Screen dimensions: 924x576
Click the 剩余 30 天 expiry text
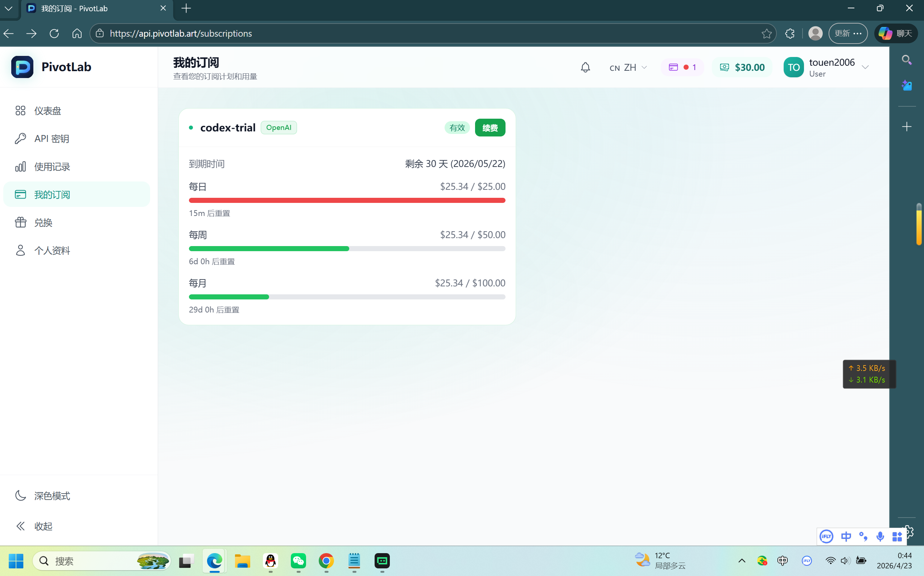coord(455,164)
